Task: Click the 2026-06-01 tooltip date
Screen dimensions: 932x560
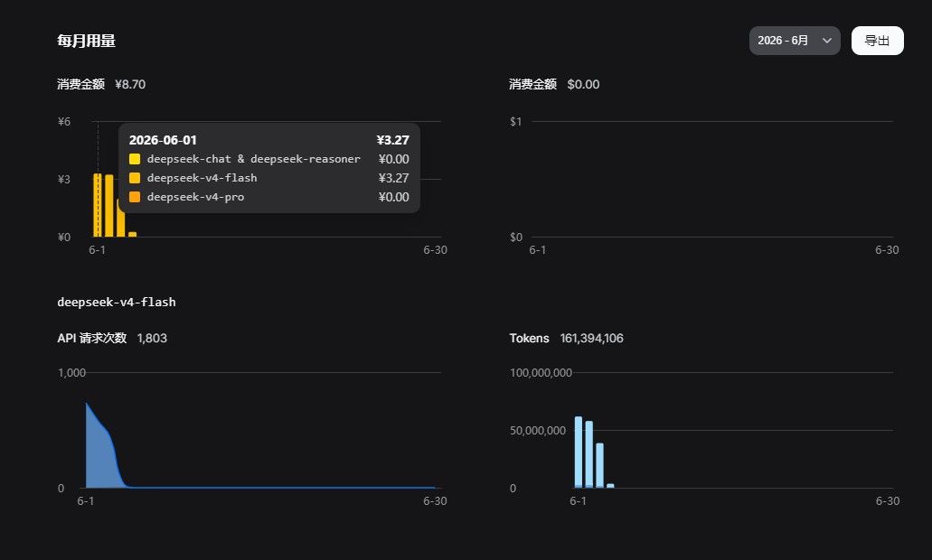Action: click(x=163, y=140)
